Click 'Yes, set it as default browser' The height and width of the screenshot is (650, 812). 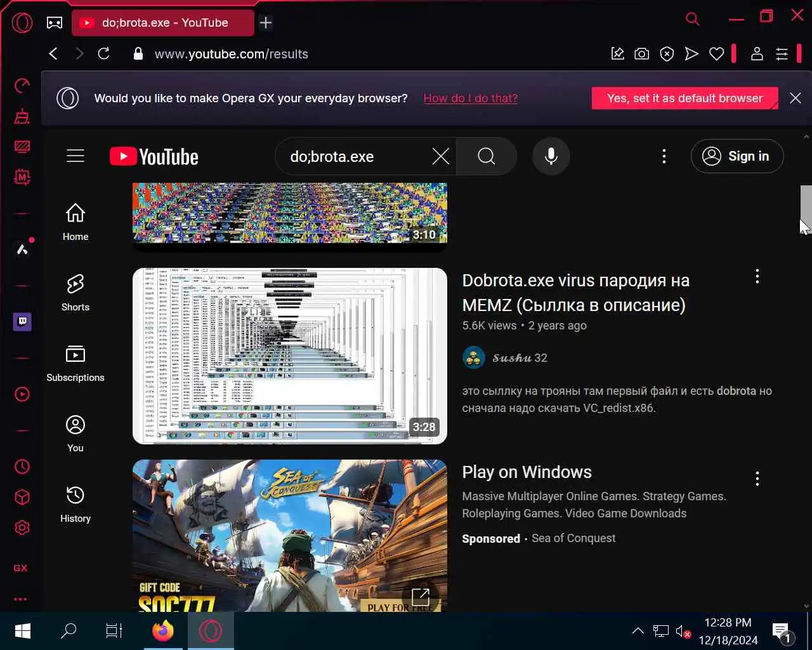(x=684, y=98)
